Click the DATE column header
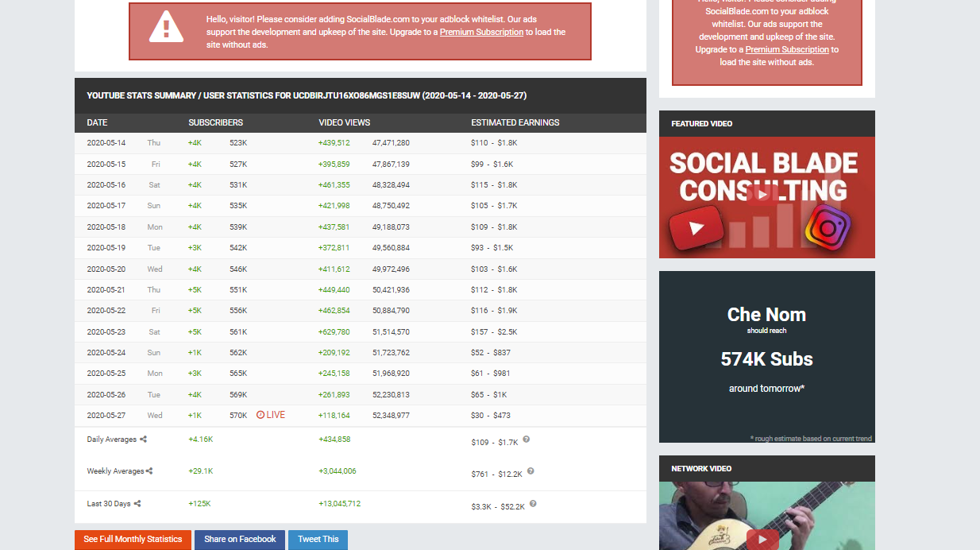 [97, 123]
